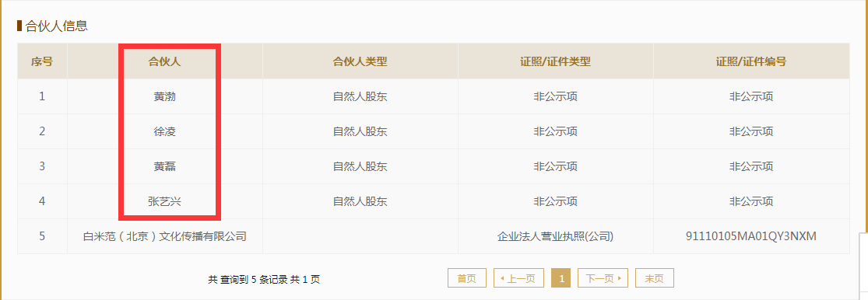Screen dimensions: 868x300
Task: Click the 序号 column header
Action: point(42,61)
